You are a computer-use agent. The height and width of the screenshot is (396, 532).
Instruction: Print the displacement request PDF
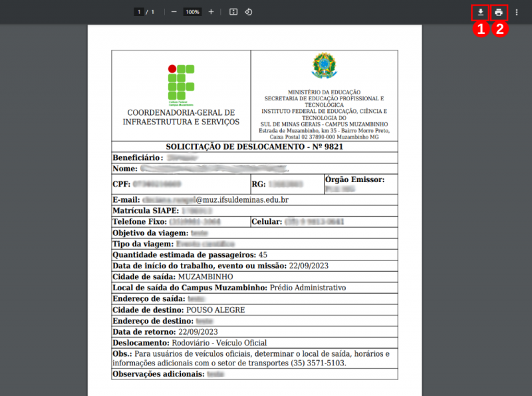click(498, 12)
